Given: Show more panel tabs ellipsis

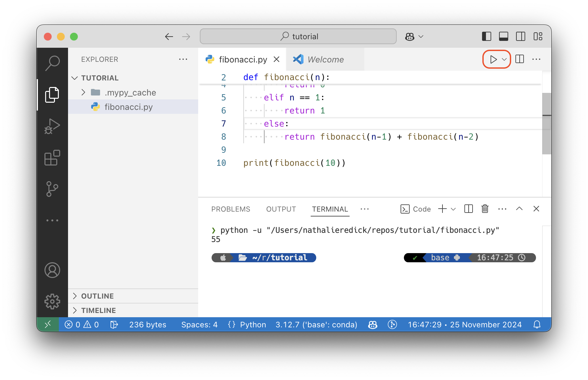Looking at the screenshot, I should (x=365, y=209).
